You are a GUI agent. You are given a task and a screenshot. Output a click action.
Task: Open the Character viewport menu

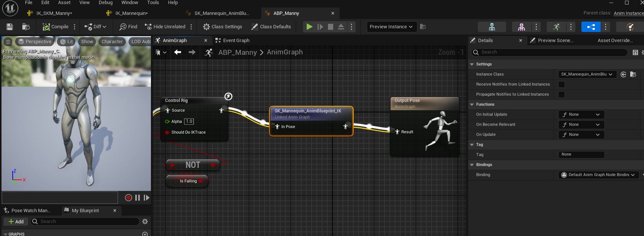coord(112,42)
